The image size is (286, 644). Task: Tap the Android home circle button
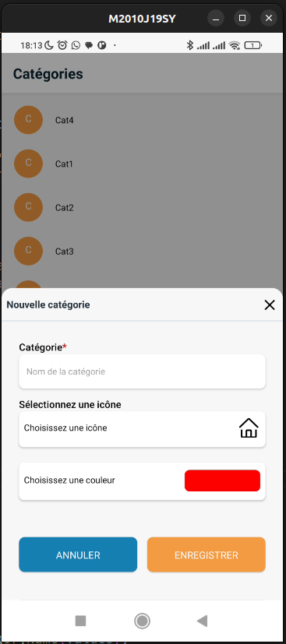click(x=142, y=621)
